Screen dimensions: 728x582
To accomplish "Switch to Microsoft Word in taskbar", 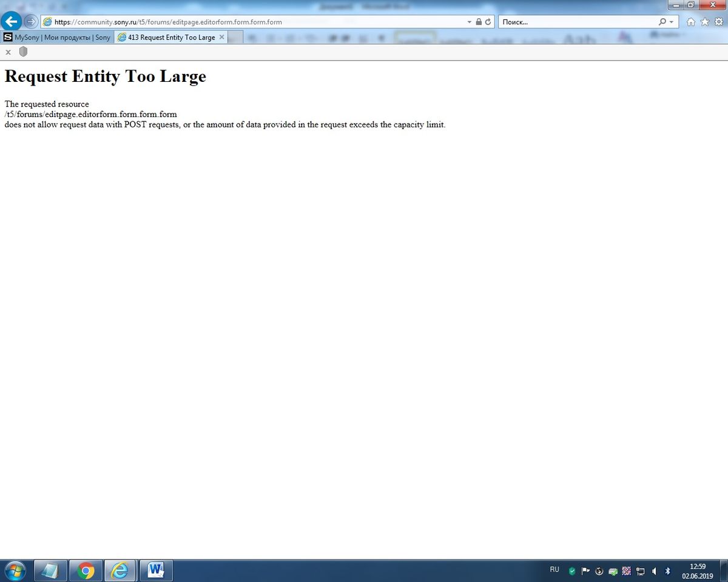I will (x=156, y=570).
